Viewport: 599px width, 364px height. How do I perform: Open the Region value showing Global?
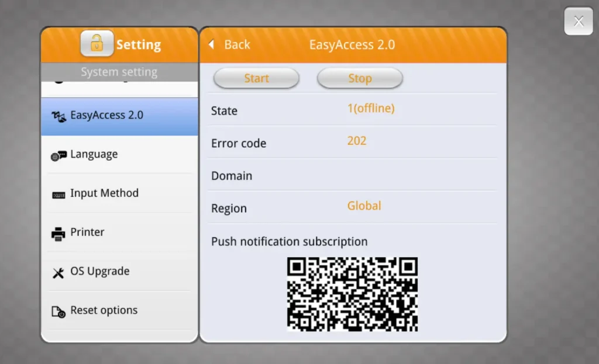[364, 206]
